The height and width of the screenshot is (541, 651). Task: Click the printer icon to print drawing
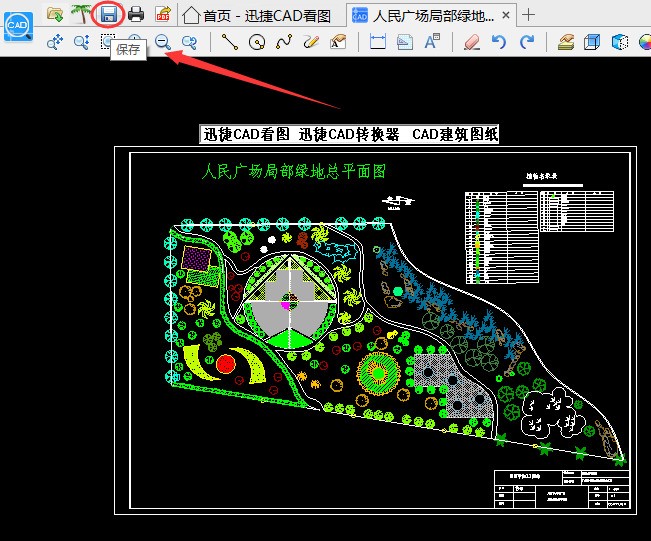click(x=136, y=14)
